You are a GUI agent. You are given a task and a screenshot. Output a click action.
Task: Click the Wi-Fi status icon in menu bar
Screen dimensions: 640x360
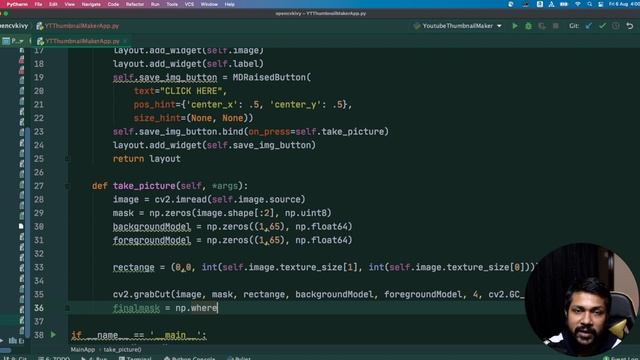(578, 4)
